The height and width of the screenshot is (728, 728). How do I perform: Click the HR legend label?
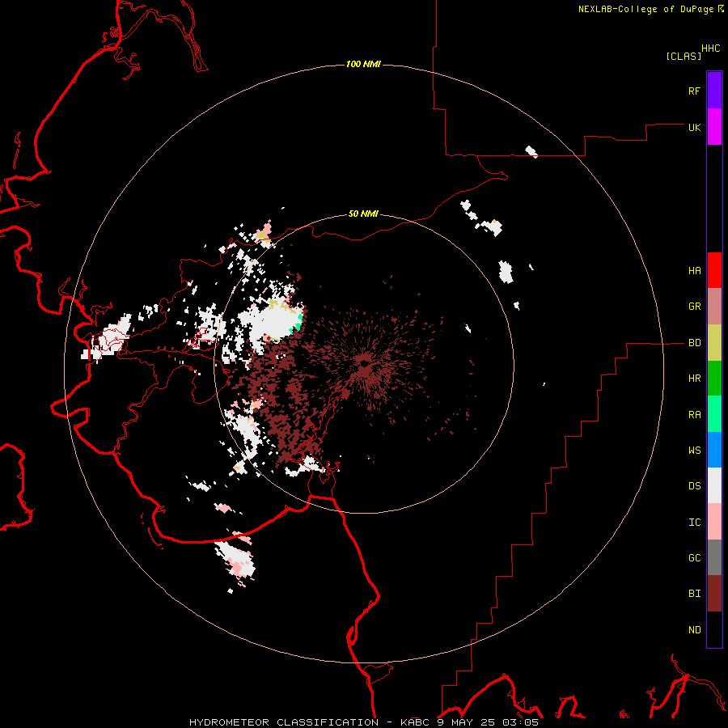694,379
